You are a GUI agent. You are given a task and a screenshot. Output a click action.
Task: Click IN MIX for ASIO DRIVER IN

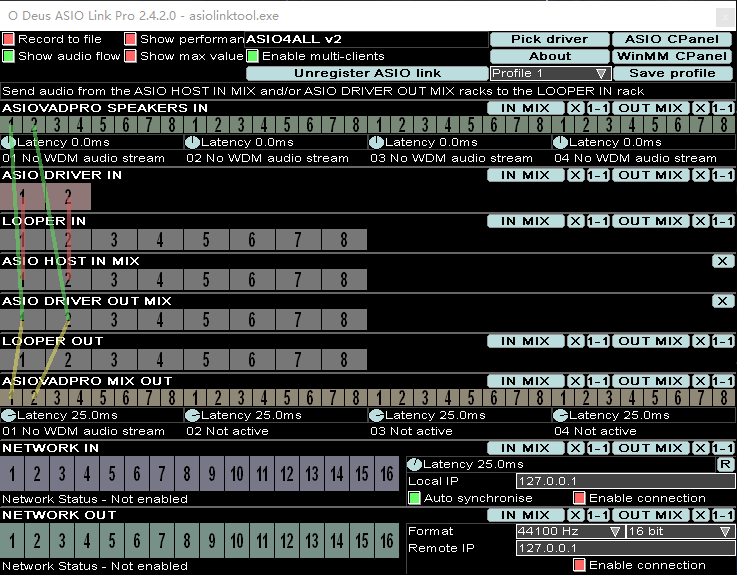point(525,175)
